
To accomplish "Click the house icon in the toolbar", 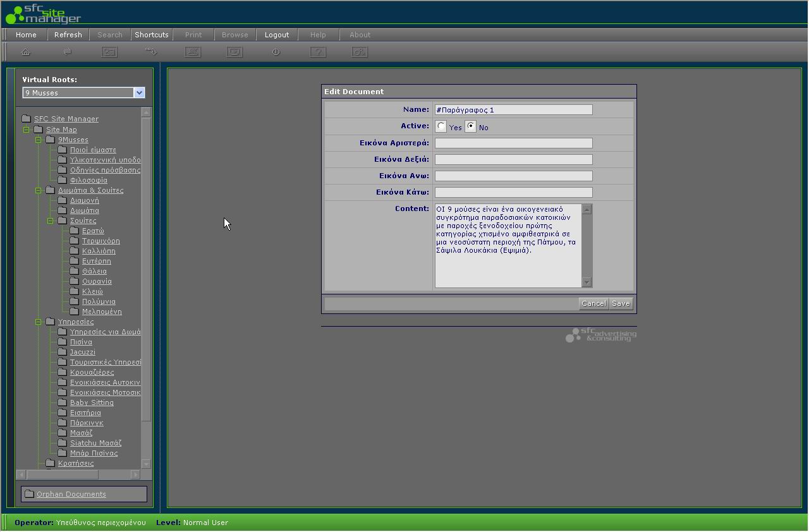I will [26, 52].
